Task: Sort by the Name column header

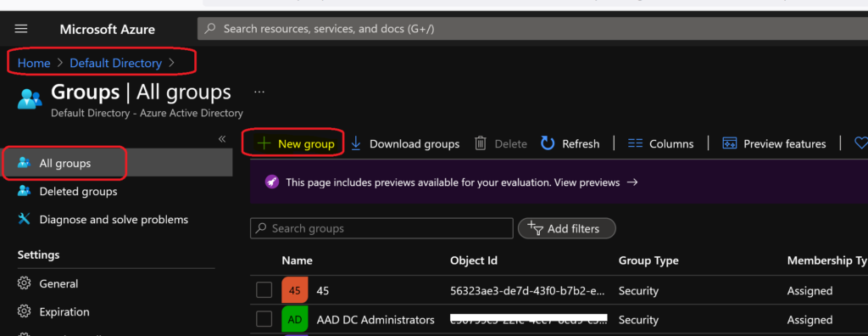Action: coord(297,260)
